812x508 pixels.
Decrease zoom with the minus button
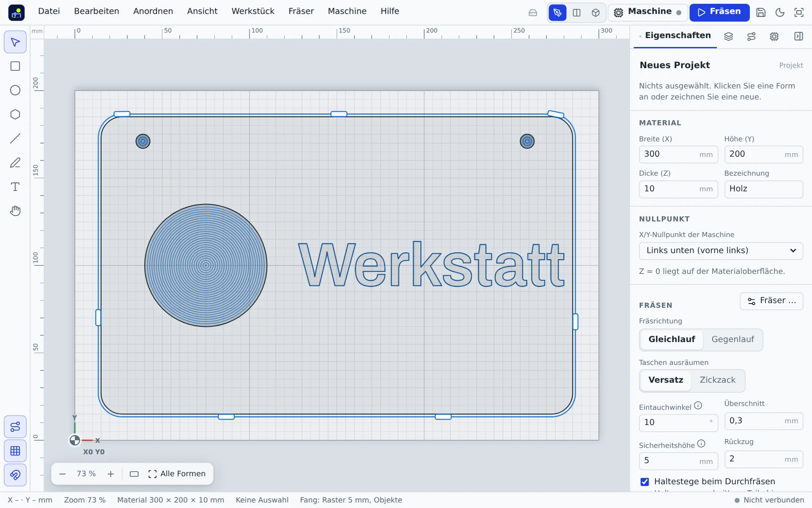pos(63,474)
